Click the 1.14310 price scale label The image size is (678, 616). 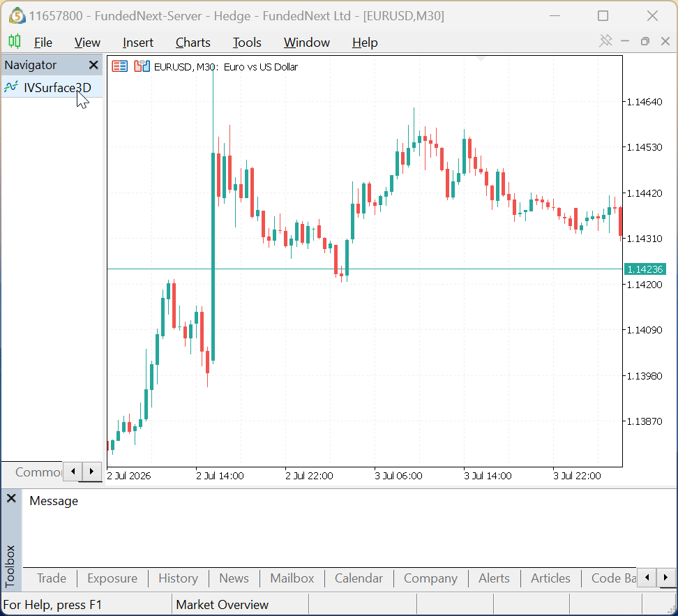(645, 239)
